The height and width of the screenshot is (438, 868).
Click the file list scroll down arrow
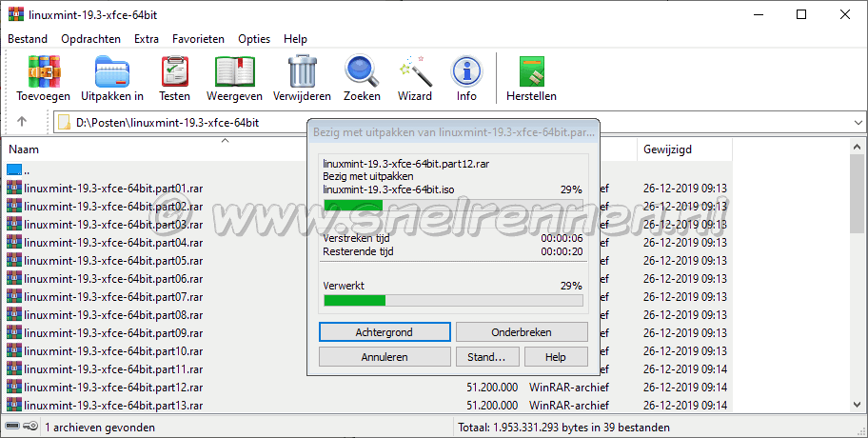pyautogui.click(x=857, y=406)
